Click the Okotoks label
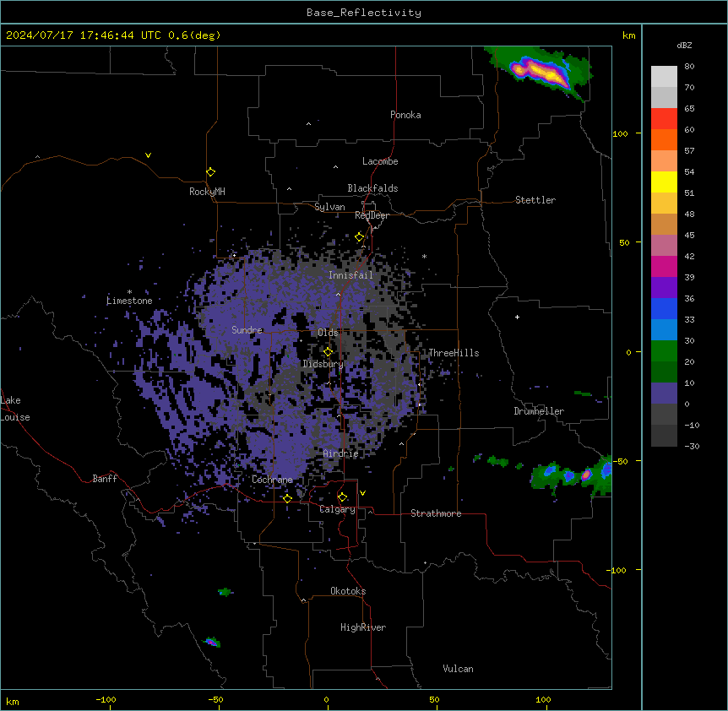Screen dimensions: 728x711 (x=348, y=591)
